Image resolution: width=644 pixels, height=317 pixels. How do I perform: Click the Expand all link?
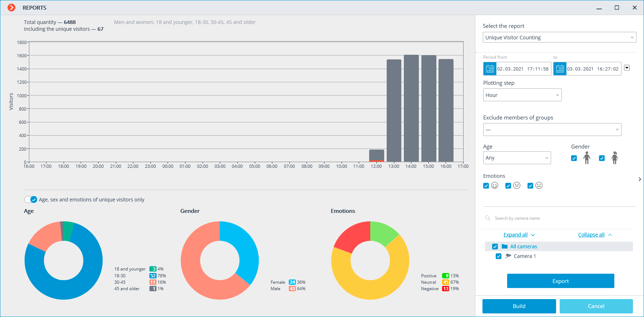515,235
